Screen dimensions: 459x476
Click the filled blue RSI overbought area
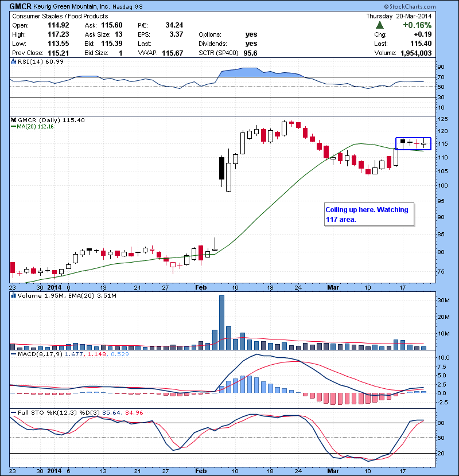[259, 72]
